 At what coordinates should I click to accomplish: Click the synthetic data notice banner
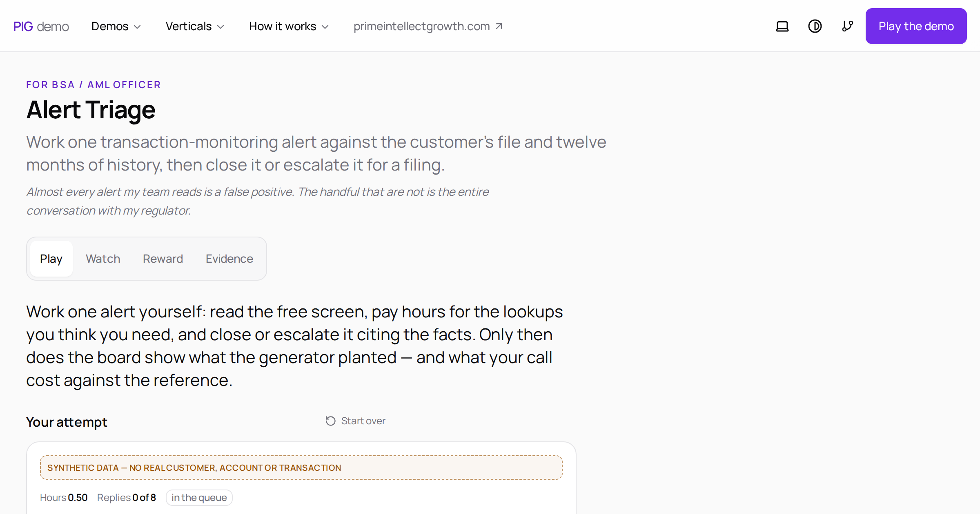click(301, 467)
